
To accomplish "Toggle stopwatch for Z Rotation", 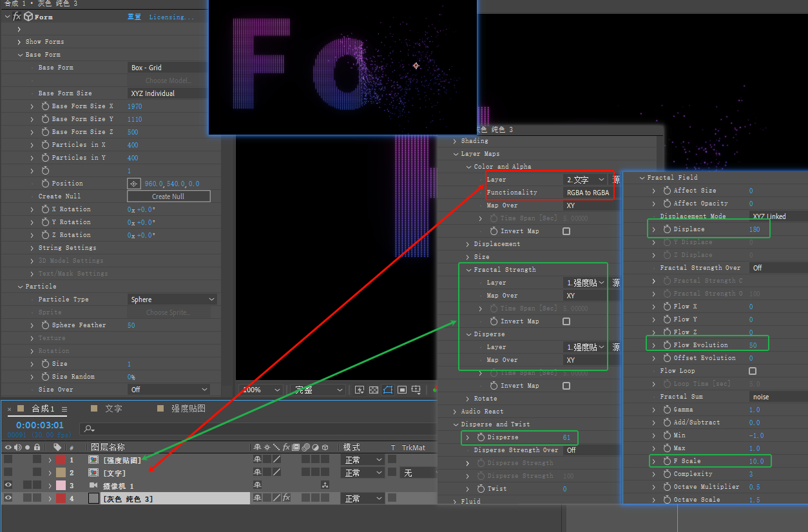I will [x=45, y=235].
